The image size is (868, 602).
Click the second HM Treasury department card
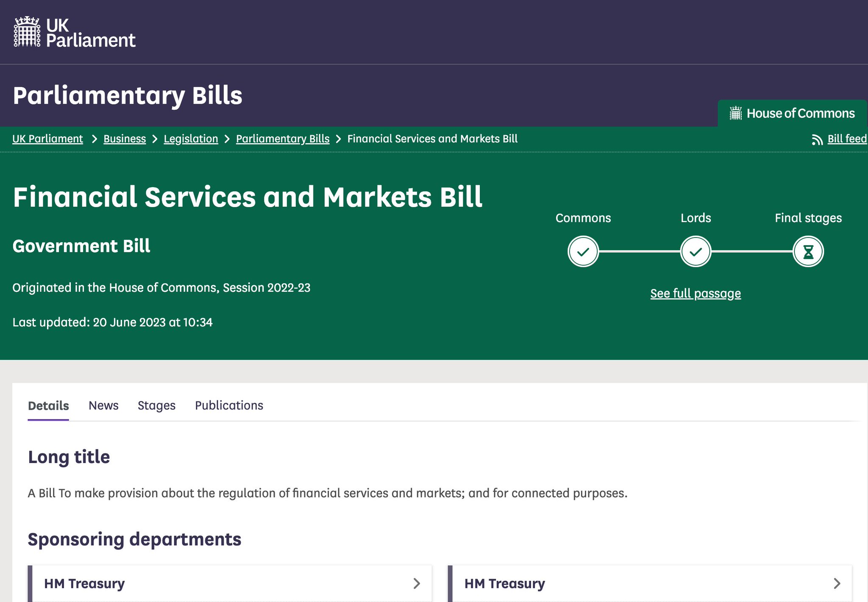[650, 583]
